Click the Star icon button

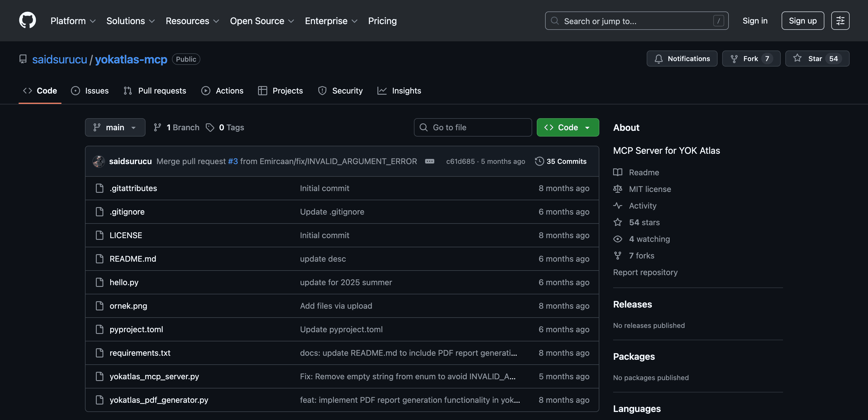[x=797, y=58]
